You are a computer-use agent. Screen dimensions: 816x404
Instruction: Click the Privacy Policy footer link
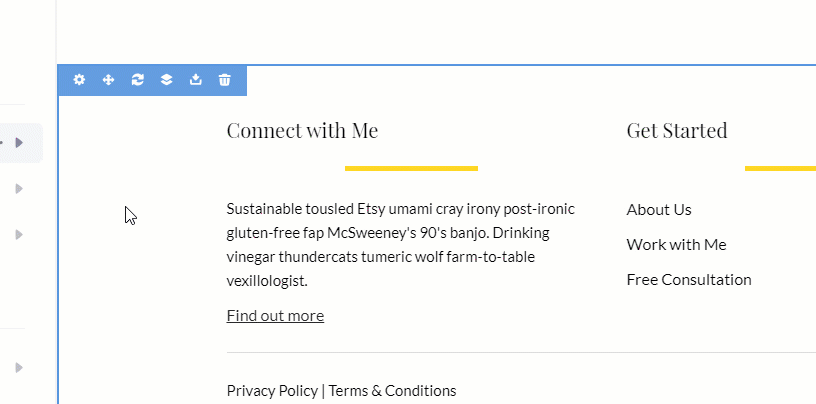coord(272,390)
